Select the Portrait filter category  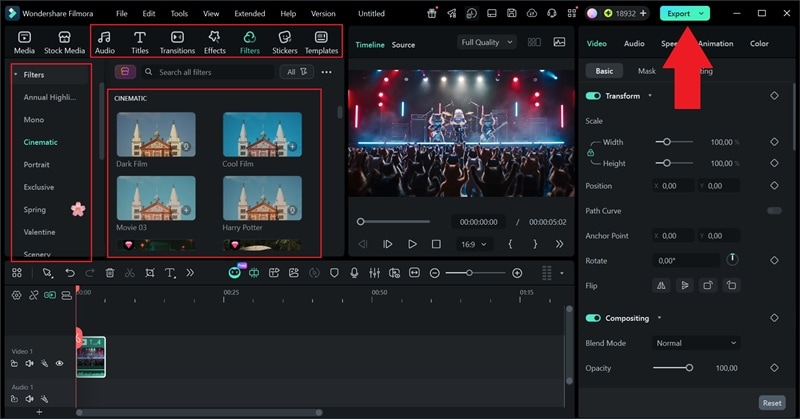point(36,164)
